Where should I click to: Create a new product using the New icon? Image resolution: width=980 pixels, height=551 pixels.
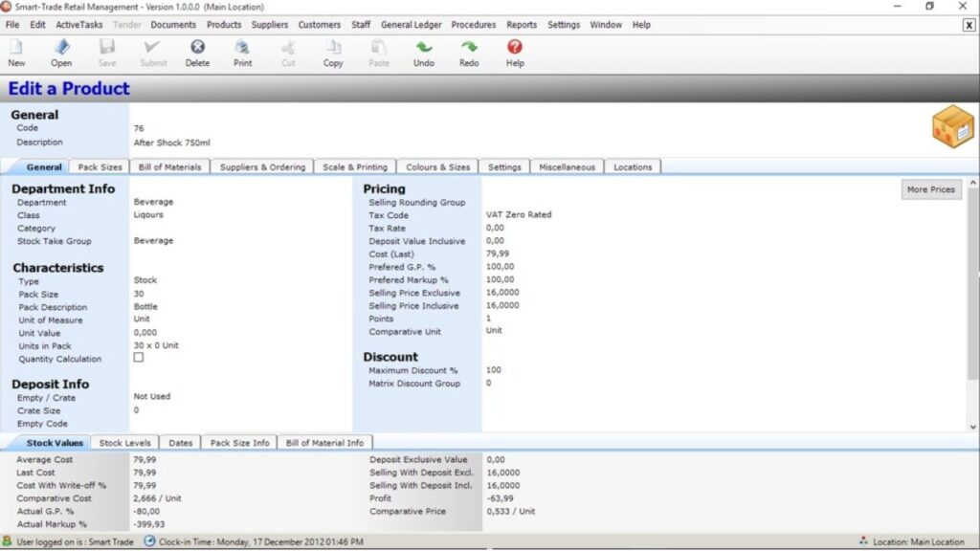[15, 53]
